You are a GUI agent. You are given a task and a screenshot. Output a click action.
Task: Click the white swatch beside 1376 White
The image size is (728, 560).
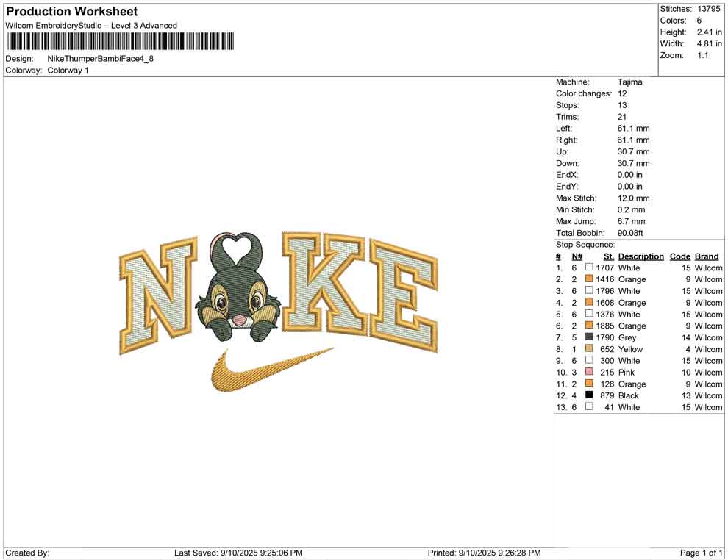[589, 314]
